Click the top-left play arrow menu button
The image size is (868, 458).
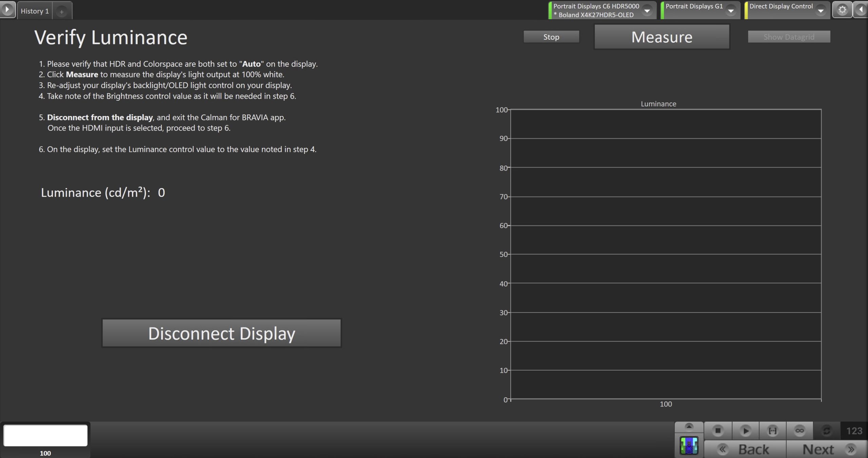click(7, 9)
